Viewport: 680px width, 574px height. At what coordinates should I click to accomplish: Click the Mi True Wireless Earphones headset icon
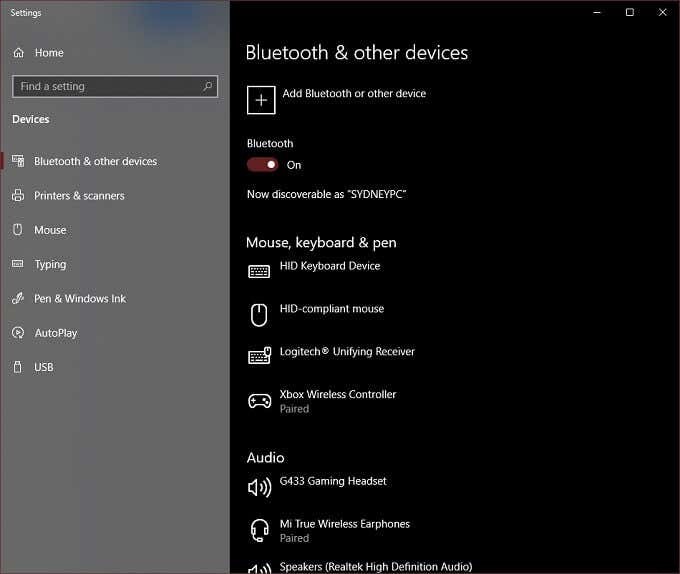point(259,530)
